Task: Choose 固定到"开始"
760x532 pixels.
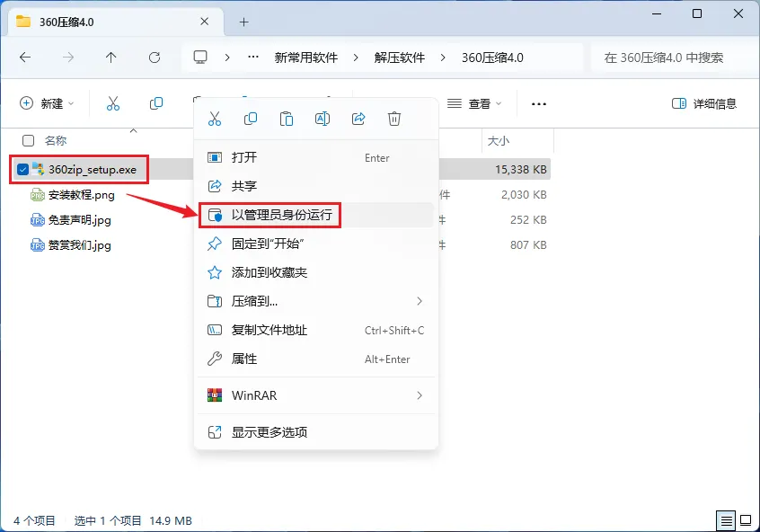Action: click(x=315, y=244)
